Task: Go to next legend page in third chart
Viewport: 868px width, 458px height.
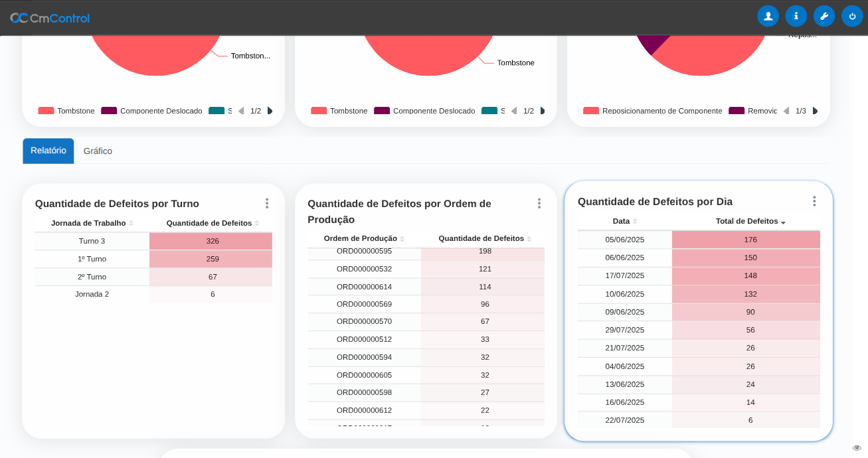Action: point(815,111)
